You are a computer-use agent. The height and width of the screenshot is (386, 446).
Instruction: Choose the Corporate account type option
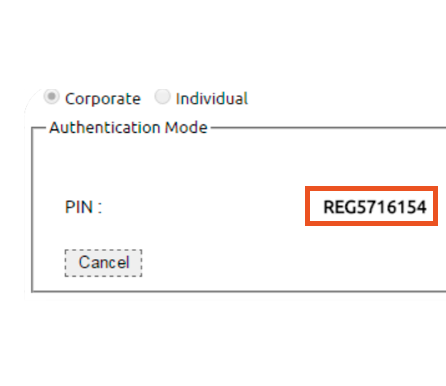(x=52, y=97)
